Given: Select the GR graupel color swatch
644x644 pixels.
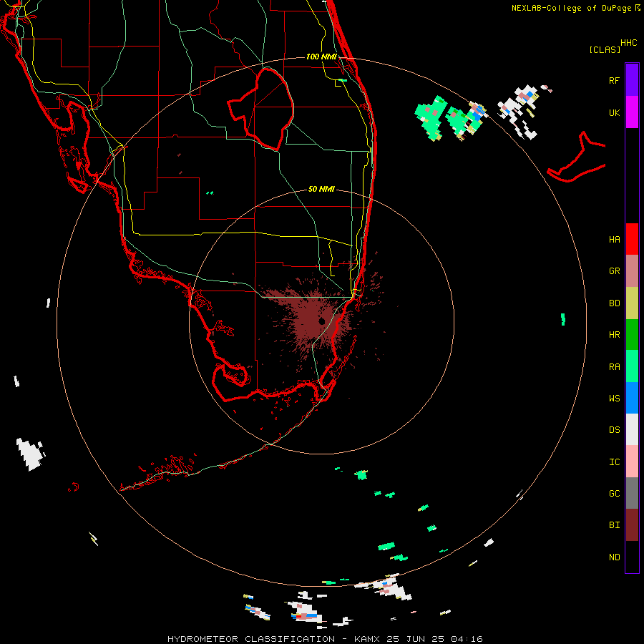Looking at the screenshot, I should point(632,270).
